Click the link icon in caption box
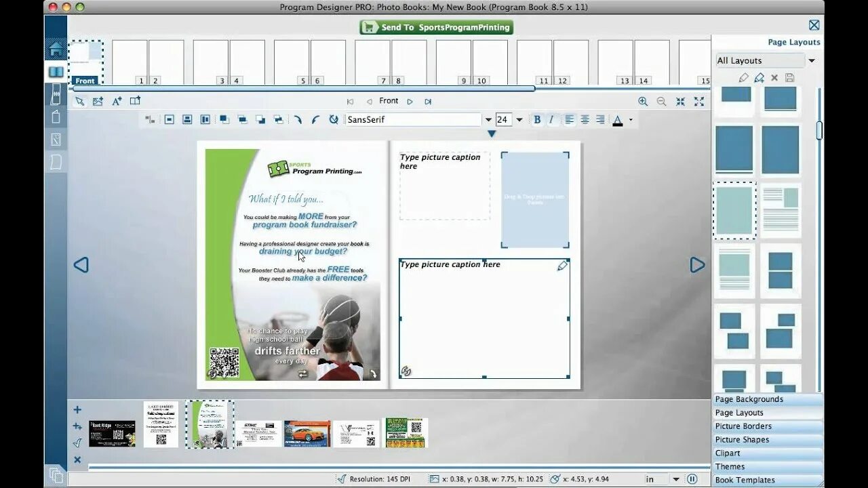Image resolution: width=868 pixels, height=488 pixels. [x=406, y=371]
